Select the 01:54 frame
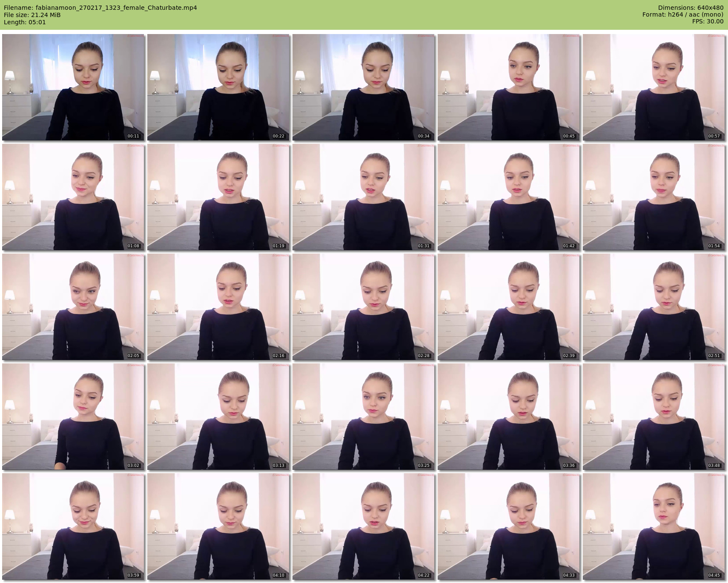 [654, 197]
